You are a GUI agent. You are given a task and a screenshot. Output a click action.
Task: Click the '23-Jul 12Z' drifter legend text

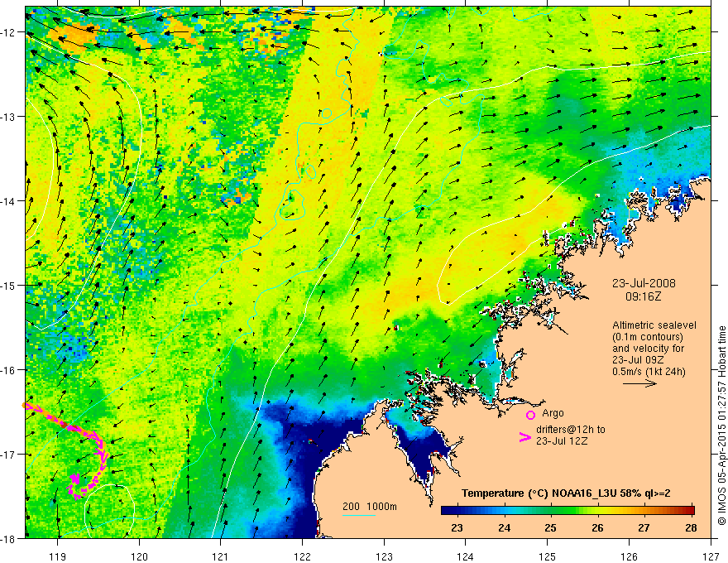tap(562, 440)
